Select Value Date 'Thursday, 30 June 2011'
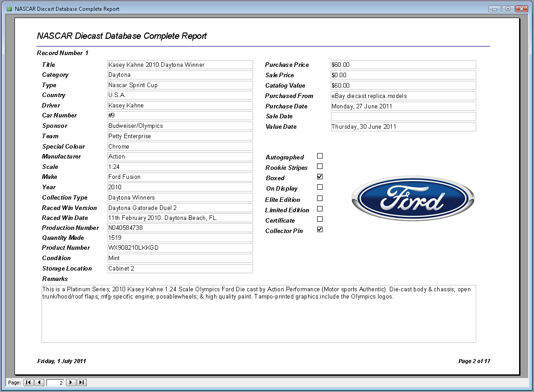 tap(403, 127)
